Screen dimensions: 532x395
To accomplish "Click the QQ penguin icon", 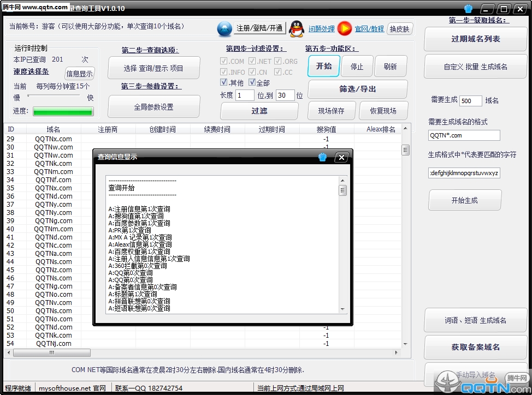I will click(296, 28).
